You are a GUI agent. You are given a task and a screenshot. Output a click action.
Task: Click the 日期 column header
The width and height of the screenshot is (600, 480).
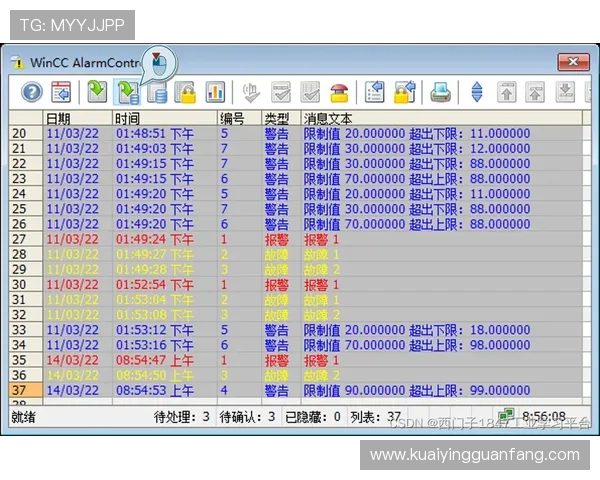click(78, 118)
